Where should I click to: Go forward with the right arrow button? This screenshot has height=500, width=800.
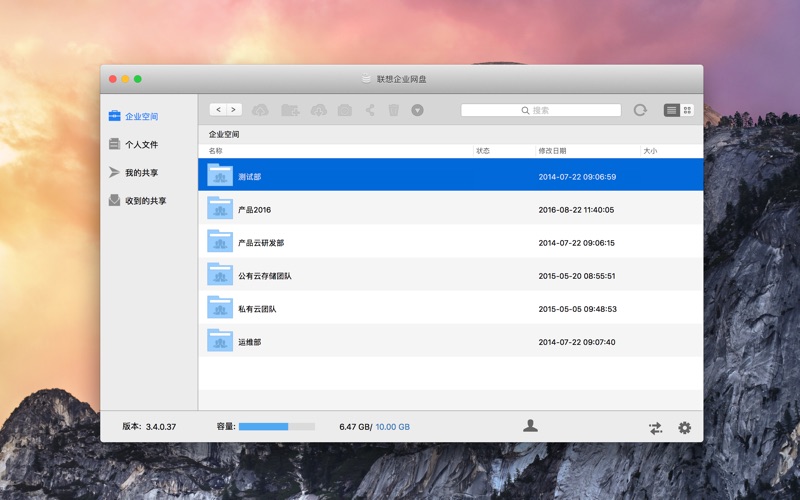click(x=234, y=110)
